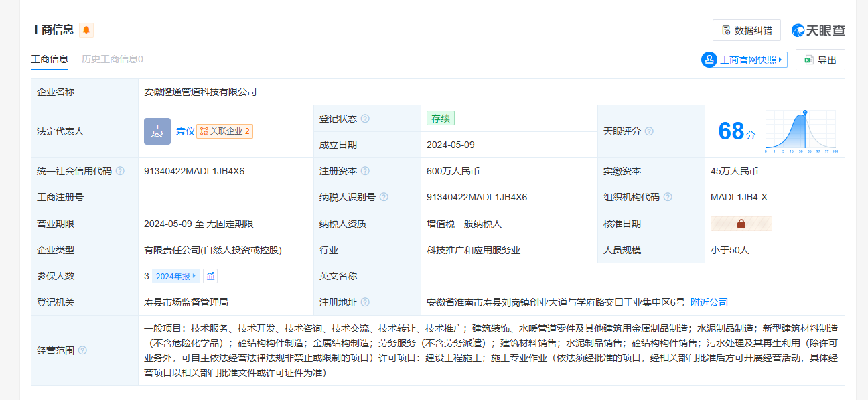This screenshot has width=868, height=400.
Task: Click the taxpayer ID value under 纳税人识别号
Action: 477,197
